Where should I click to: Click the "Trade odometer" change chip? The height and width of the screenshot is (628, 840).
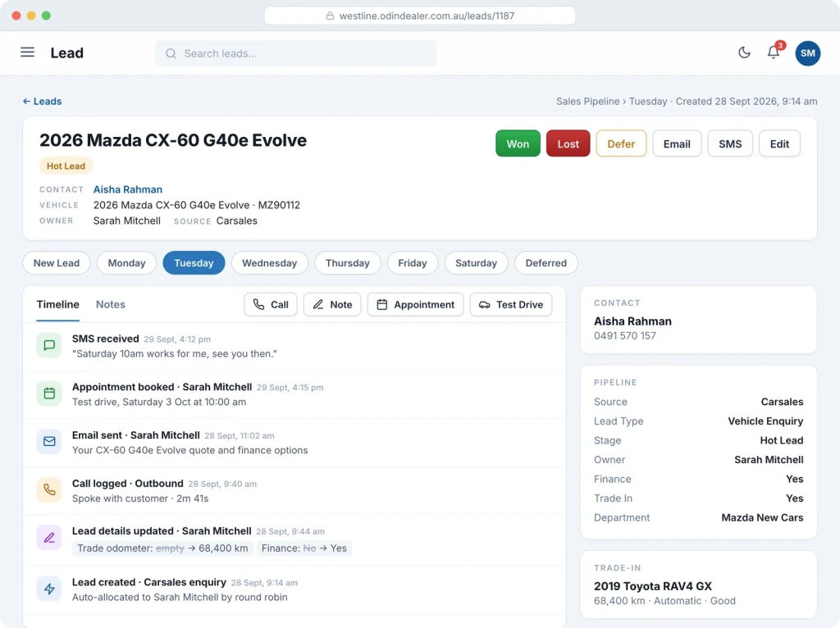pyautogui.click(x=162, y=548)
